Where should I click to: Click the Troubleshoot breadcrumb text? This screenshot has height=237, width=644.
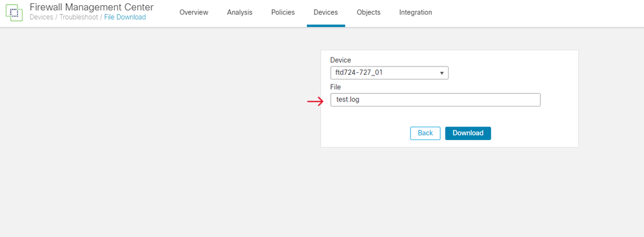click(x=79, y=17)
